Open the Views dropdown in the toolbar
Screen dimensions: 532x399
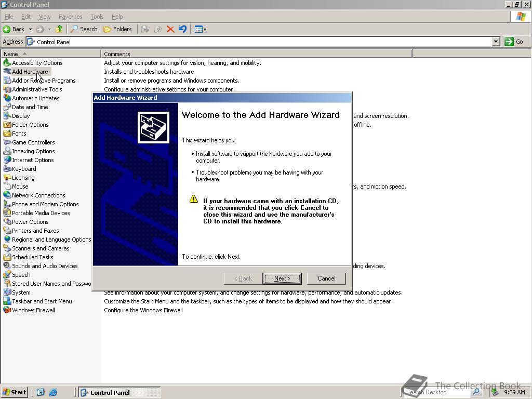click(201, 29)
